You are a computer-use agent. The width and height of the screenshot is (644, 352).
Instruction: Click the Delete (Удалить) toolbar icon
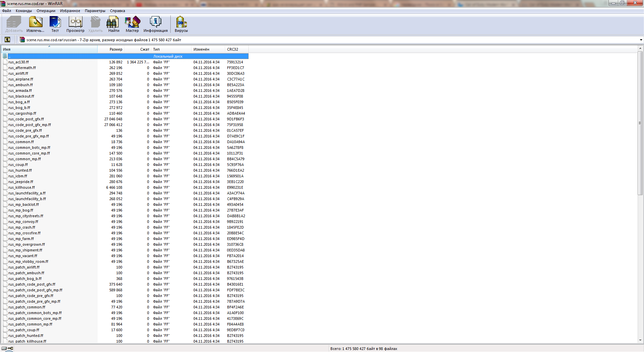(x=96, y=24)
